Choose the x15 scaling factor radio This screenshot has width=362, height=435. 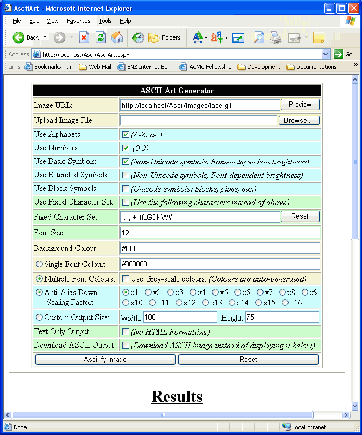coord(258,303)
